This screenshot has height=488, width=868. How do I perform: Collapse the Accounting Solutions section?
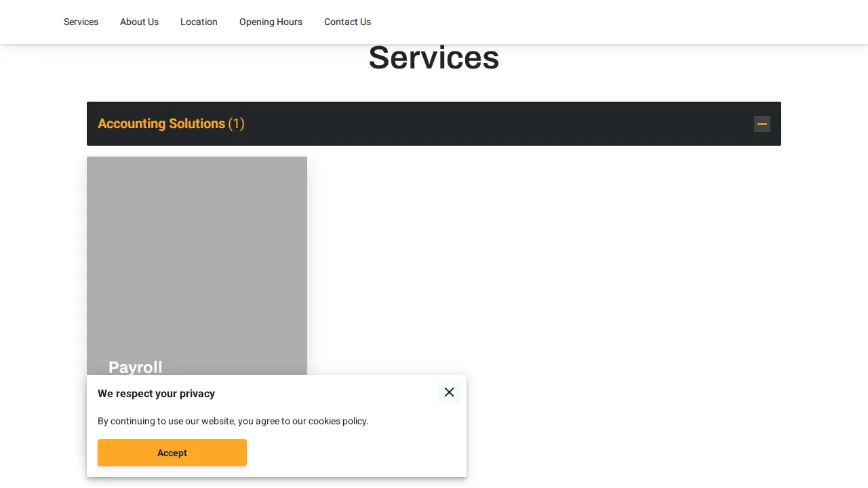(x=762, y=124)
